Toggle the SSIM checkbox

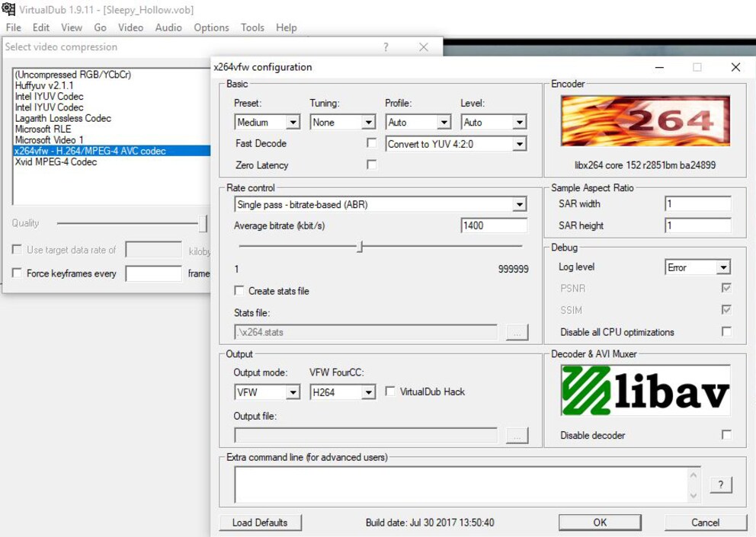click(x=726, y=309)
